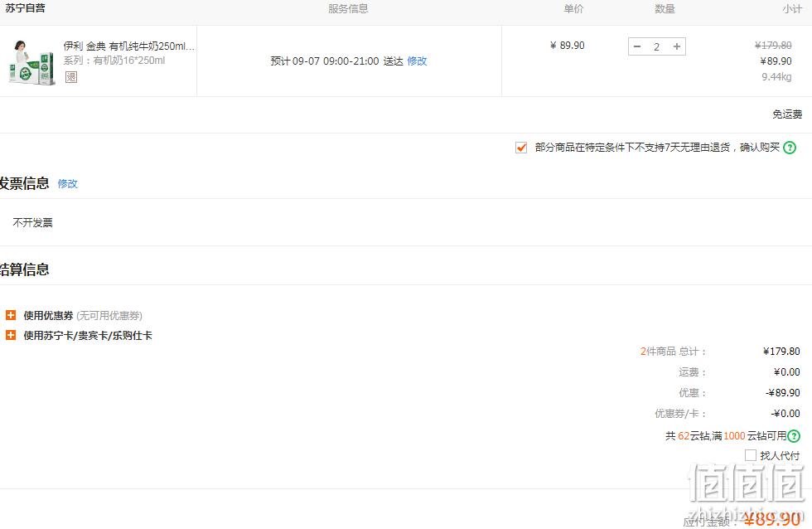Select the unit price ¥ 89.90
This screenshot has width=812, height=529.
[567, 46]
